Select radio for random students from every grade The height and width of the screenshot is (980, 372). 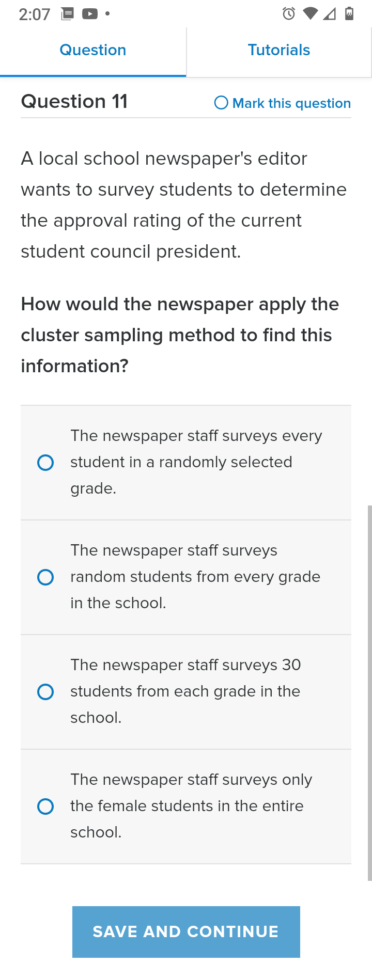pos(45,577)
